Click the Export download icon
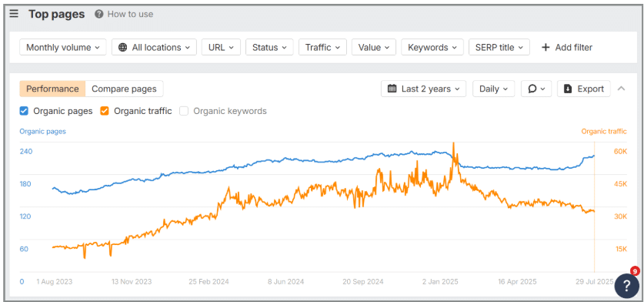644x302 pixels. (x=568, y=89)
